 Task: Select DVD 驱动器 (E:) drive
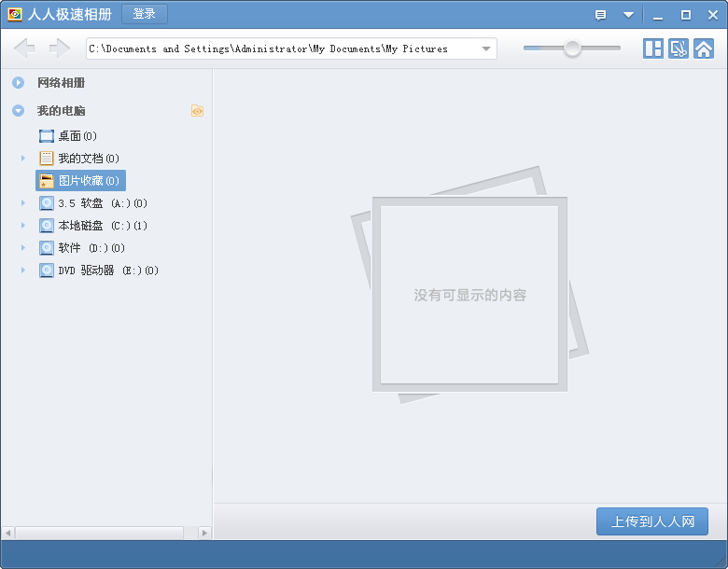(x=99, y=271)
